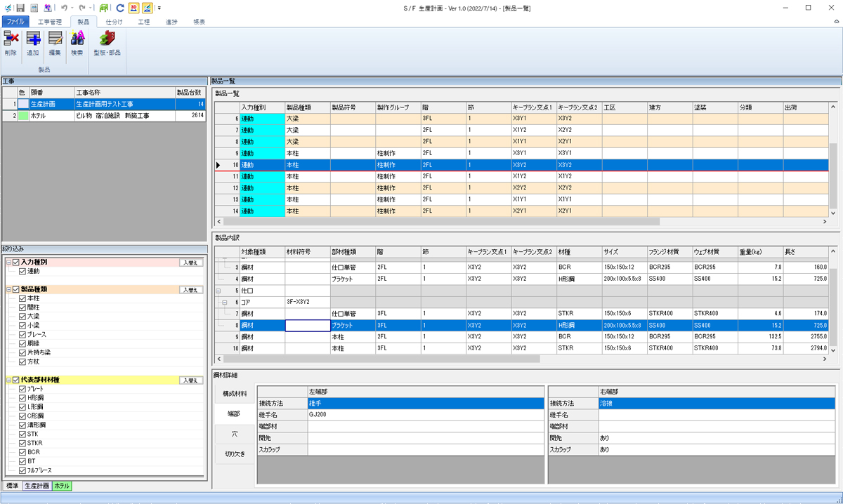Collapse the 製品種類 filter group
This screenshot has height=504, width=843.
pyautogui.click(x=8, y=289)
